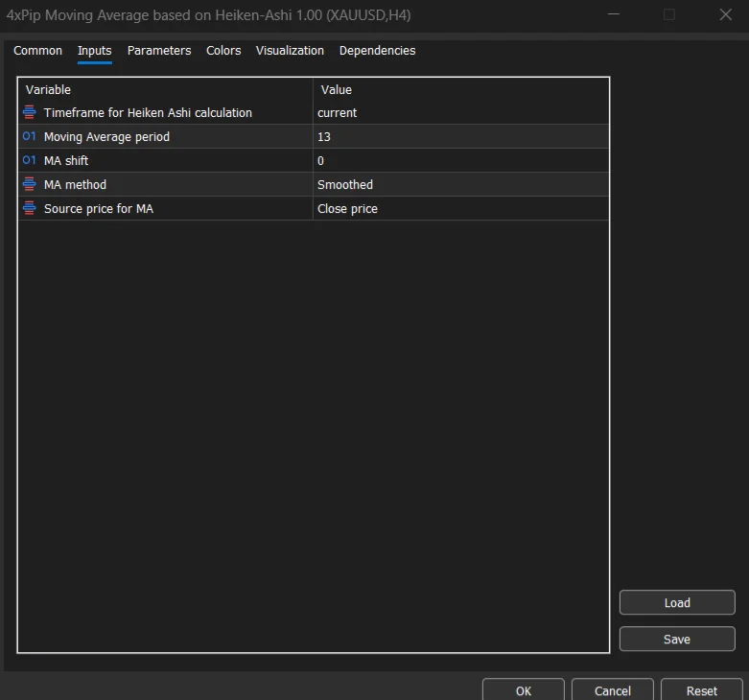Select the 'MA shift' variable label
The width and height of the screenshot is (749, 700).
point(66,160)
